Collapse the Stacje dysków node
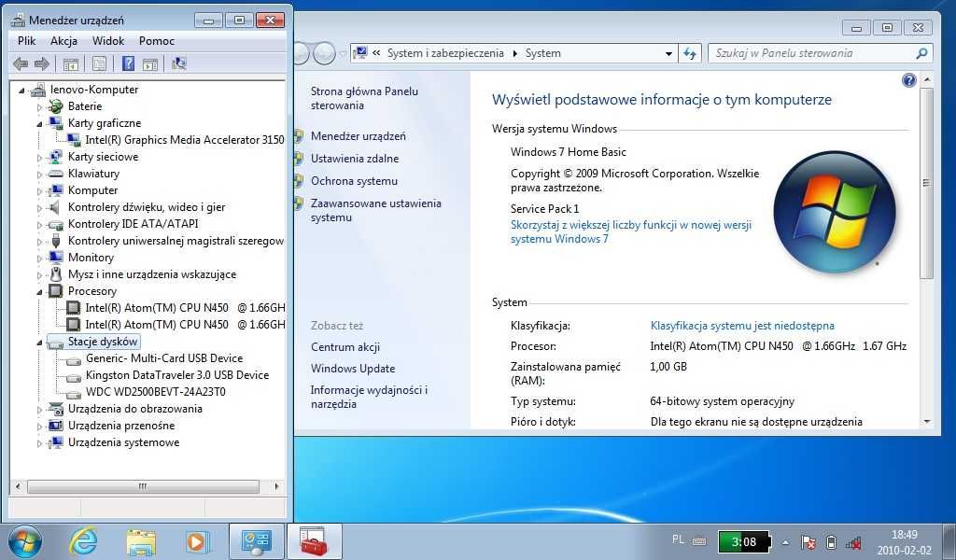Viewport: 956px width, 560px height. tap(39, 343)
